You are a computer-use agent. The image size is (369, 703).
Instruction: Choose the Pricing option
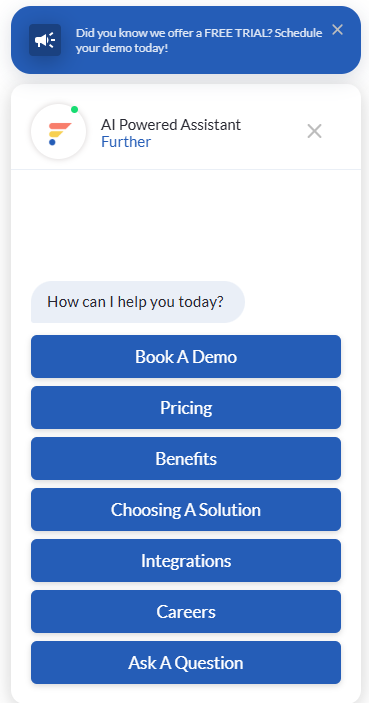(186, 408)
